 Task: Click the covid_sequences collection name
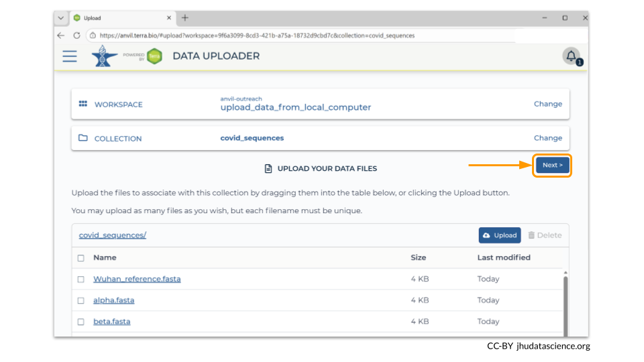252,138
